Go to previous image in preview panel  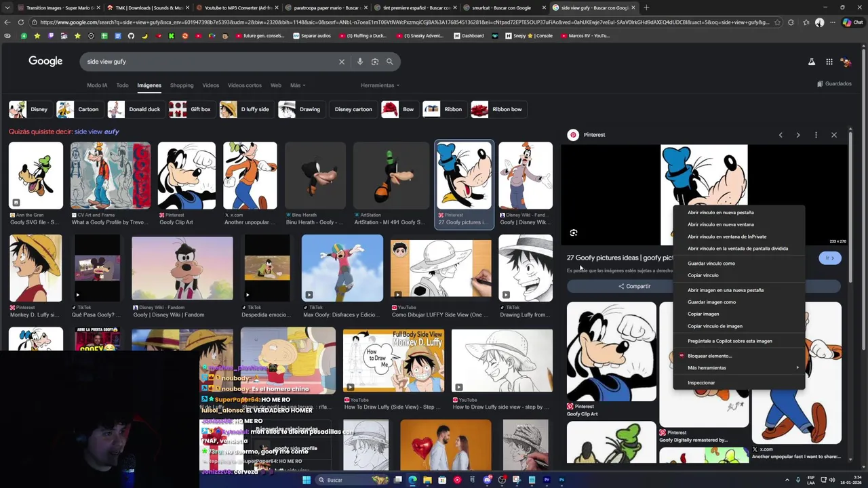click(x=781, y=135)
